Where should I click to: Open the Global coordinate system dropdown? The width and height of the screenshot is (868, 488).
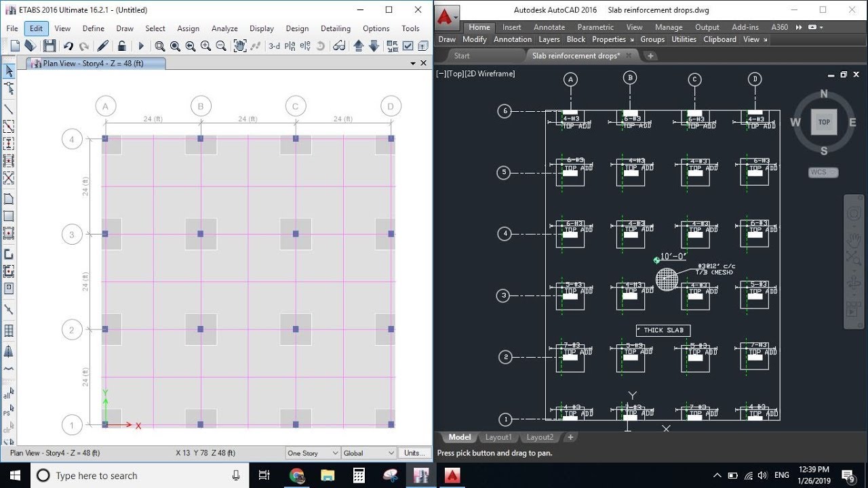tap(369, 453)
